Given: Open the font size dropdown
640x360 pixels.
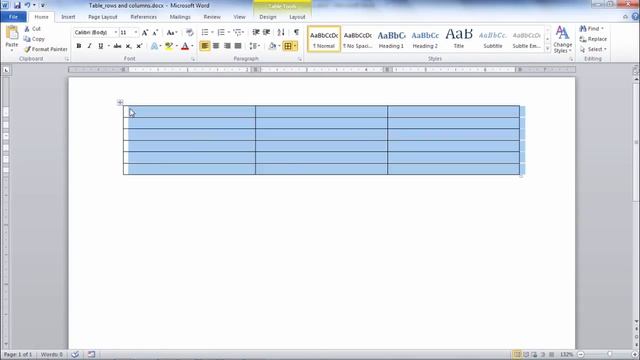Looking at the screenshot, I should (x=136, y=32).
